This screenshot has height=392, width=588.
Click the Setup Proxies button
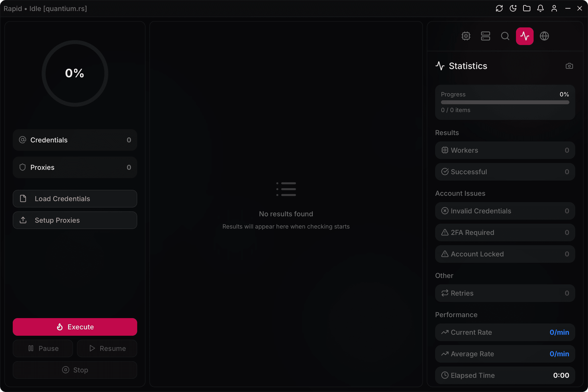[75, 220]
